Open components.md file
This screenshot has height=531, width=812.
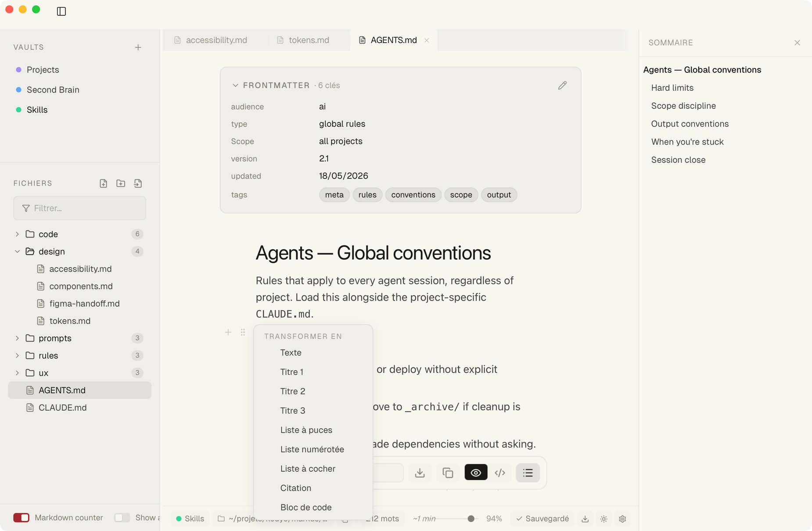click(81, 286)
